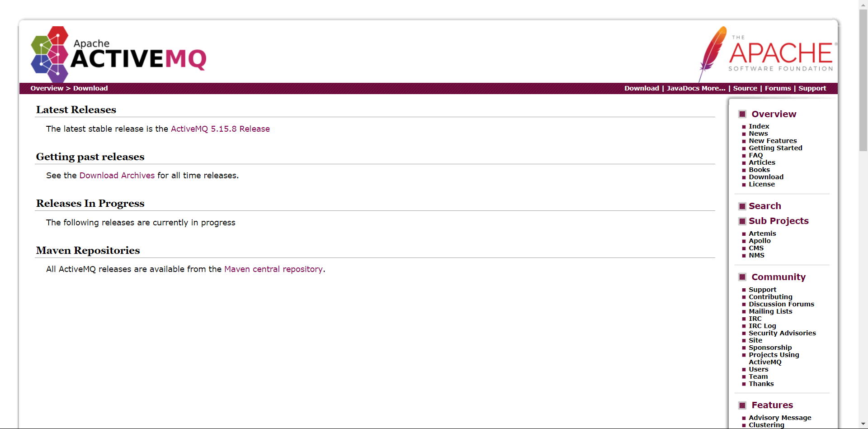Screen dimensions: 868x429
Task: Open Articles in the sidebar
Action: click(762, 162)
